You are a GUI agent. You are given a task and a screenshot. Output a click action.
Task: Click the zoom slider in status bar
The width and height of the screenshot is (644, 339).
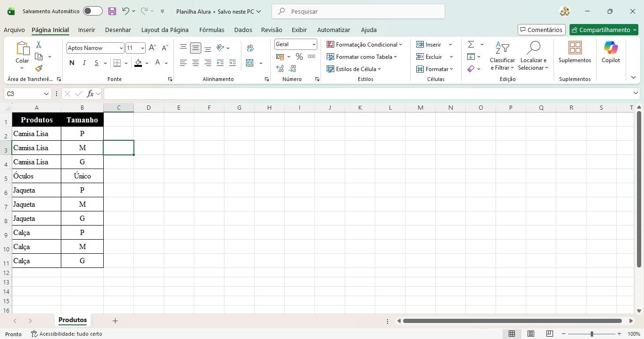coord(592,334)
